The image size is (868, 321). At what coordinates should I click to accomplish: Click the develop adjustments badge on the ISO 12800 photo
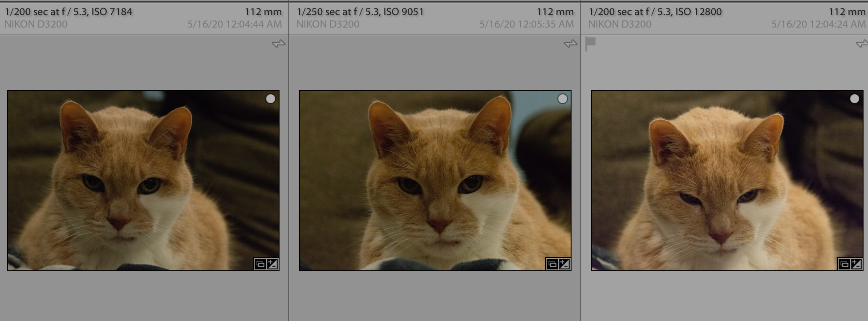coord(856,265)
